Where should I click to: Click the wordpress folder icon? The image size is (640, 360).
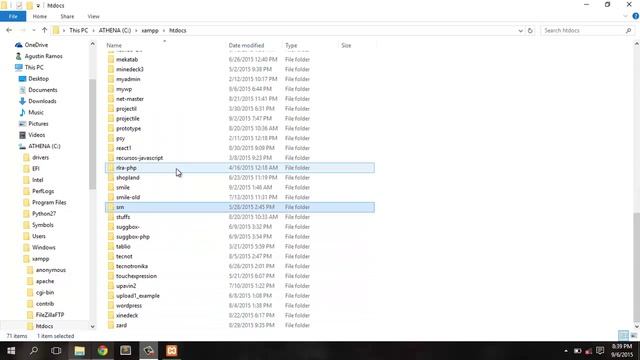(x=111, y=305)
